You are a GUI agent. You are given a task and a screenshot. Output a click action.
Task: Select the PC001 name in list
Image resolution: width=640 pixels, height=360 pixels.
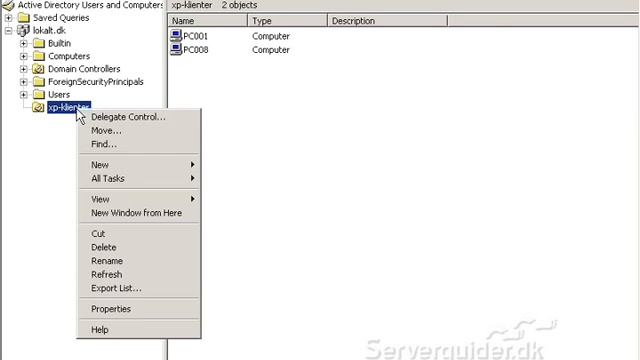196,36
